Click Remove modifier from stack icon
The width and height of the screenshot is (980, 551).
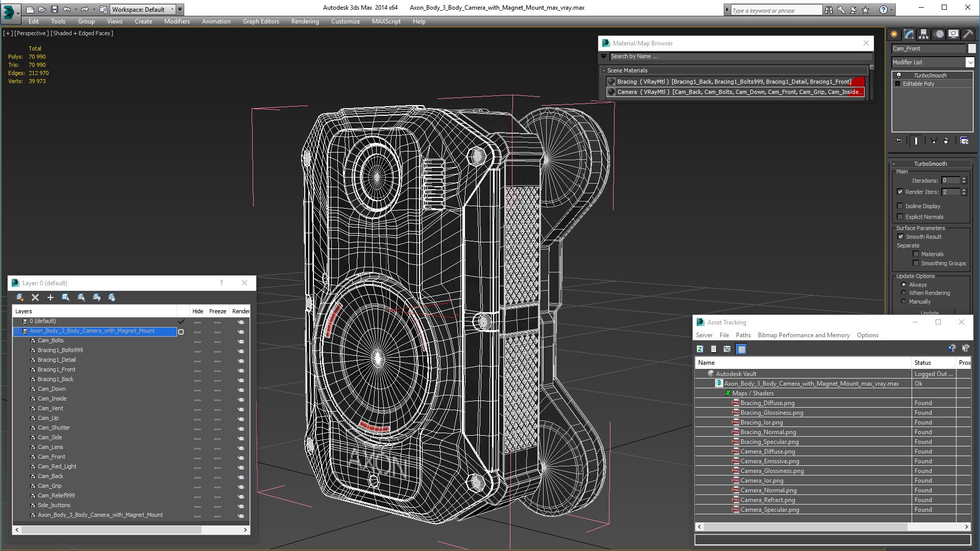pos(946,141)
